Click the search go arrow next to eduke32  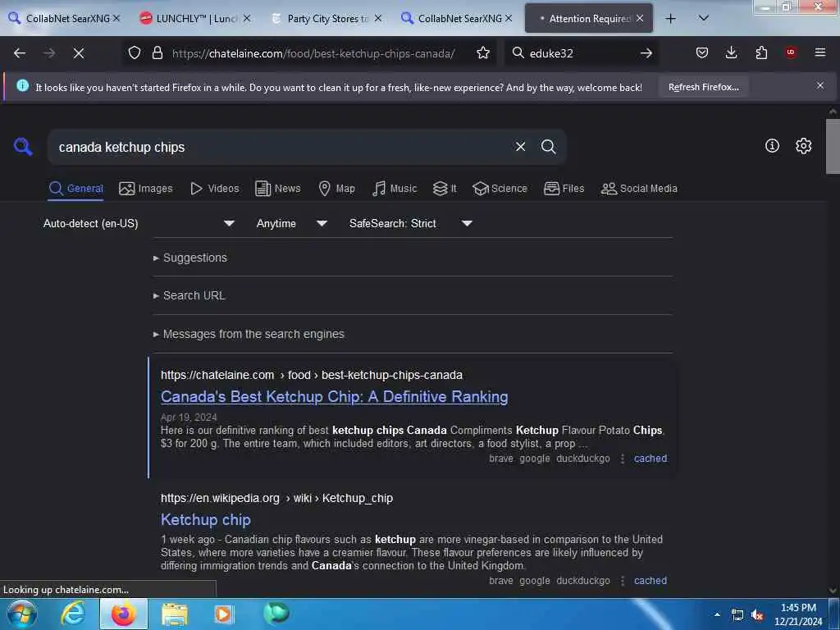646,53
